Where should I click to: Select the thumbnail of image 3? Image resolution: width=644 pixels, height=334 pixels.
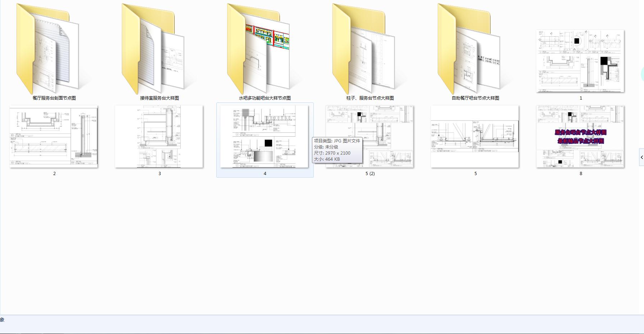pos(159,136)
